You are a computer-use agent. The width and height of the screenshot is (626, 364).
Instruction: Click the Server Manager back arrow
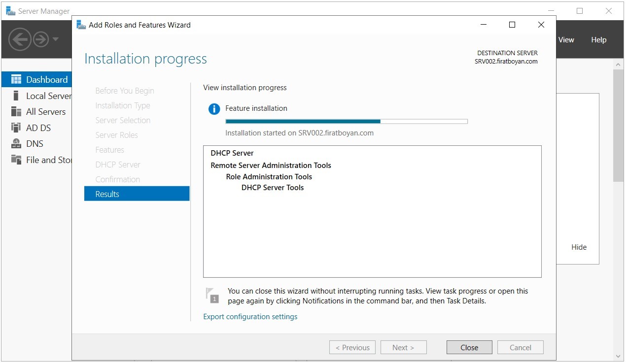(20, 39)
